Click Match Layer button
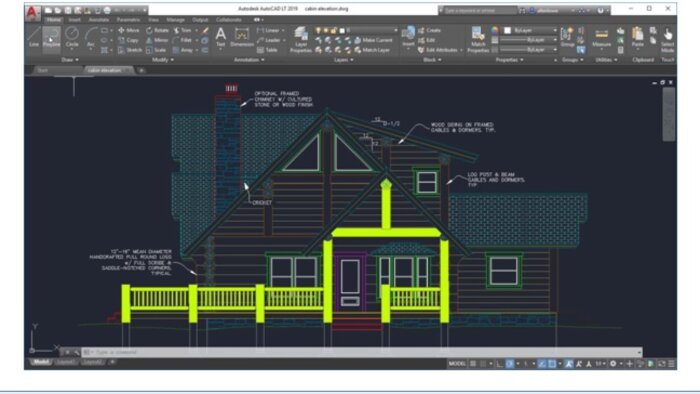Image resolution: width=700 pixels, height=394 pixels. pyautogui.click(x=372, y=50)
